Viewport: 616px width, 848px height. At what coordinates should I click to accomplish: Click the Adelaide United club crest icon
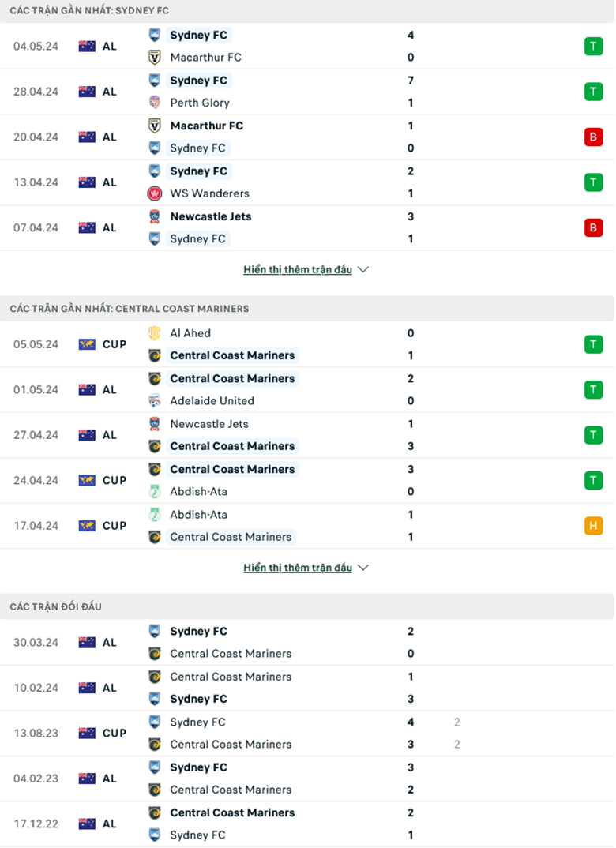[155, 401]
